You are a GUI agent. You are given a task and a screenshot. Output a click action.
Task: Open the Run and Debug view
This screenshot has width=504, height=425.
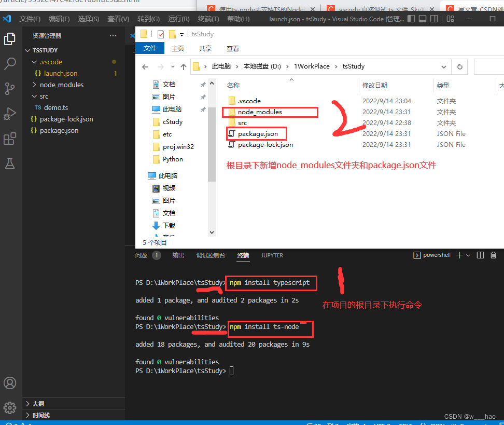(10, 114)
